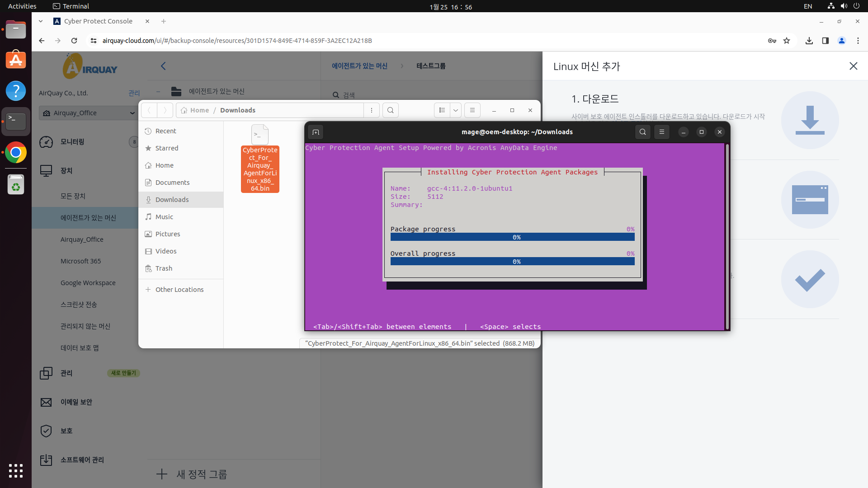Open file manager view options dropdown arrow
This screenshot has width=868, height=488.
(456, 110)
